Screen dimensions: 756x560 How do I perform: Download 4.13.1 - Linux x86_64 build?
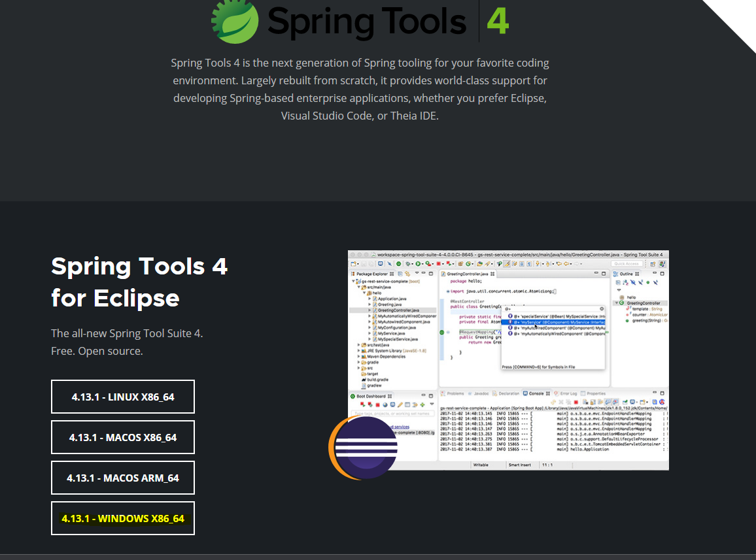click(123, 397)
